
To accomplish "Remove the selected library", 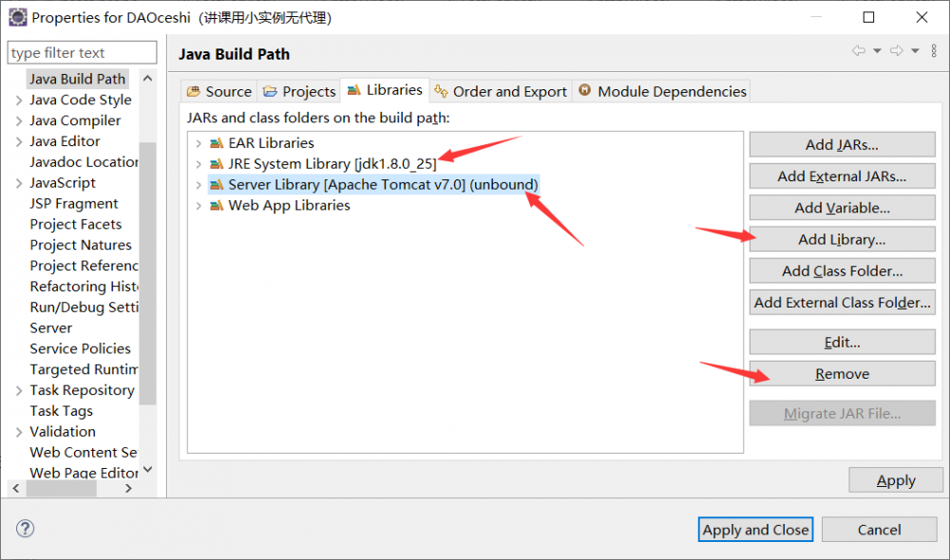I will (x=842, y=374).
